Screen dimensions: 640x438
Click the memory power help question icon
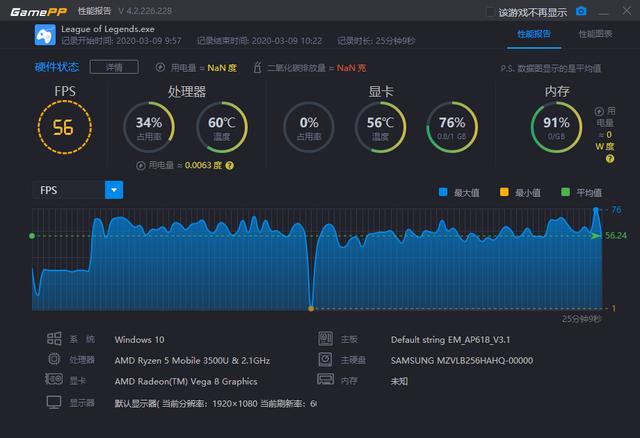tap(610, 159)
